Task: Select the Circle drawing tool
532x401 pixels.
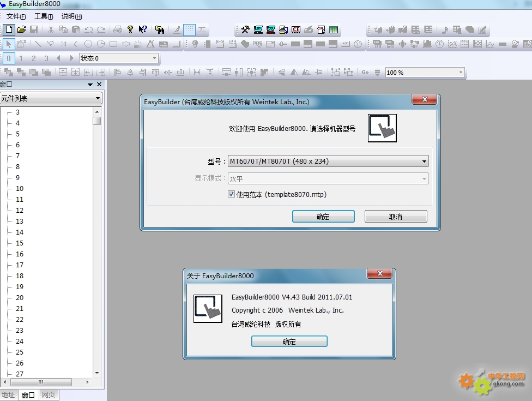Action: [x=88, y=44]
